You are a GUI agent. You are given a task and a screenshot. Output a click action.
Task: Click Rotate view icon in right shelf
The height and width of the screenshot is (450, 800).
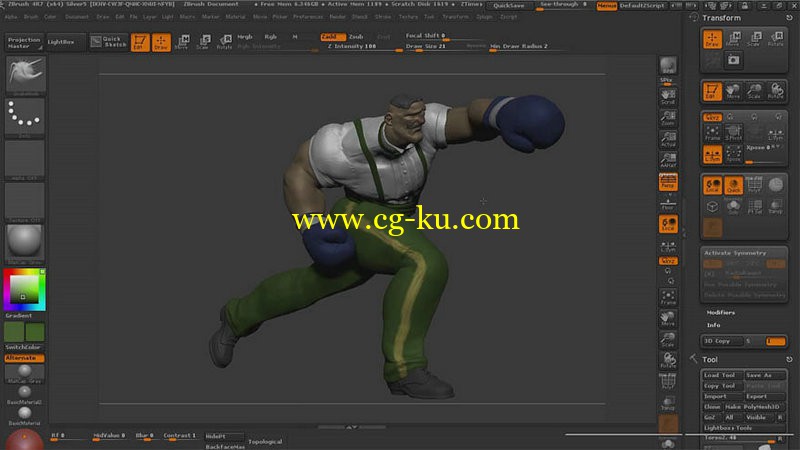[x=668, y=361]
